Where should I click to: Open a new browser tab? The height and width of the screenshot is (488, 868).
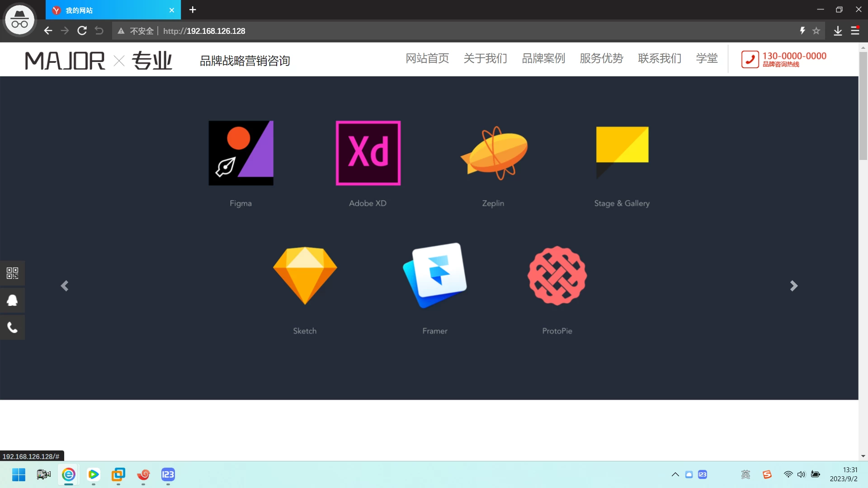click(193, 9)
